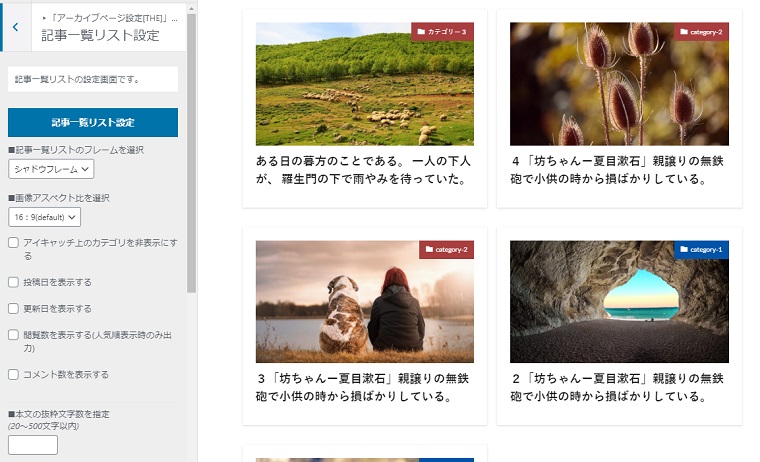Image resolution: width=760 pixels, height=462 pixels.
Task: Enable 閲覧数を表示する checkbox
Action: point(14,335)
